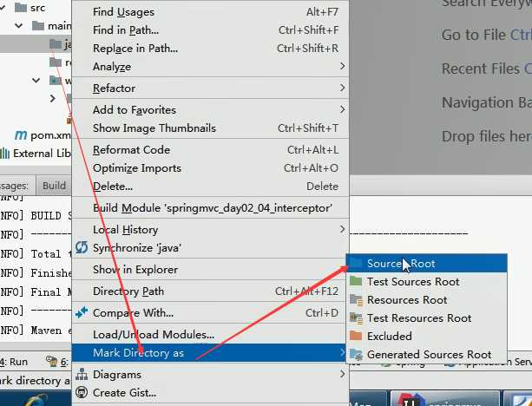Choose Compare With option

(210, 312)
